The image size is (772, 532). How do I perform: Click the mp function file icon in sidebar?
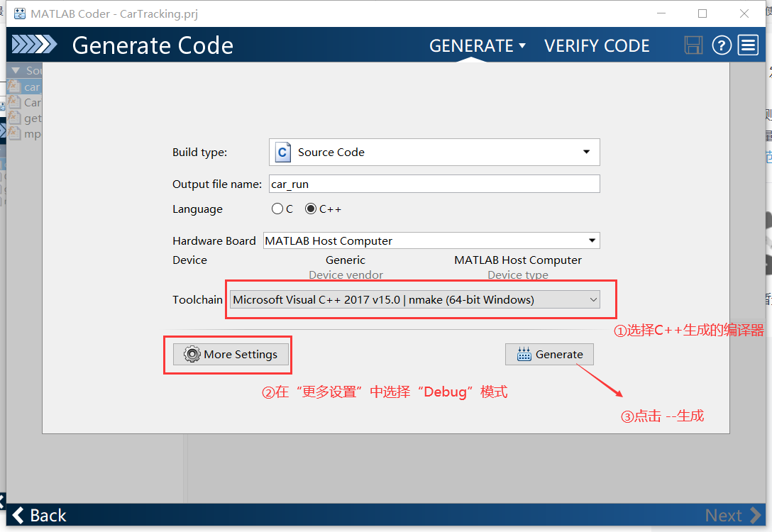point(16,133)
